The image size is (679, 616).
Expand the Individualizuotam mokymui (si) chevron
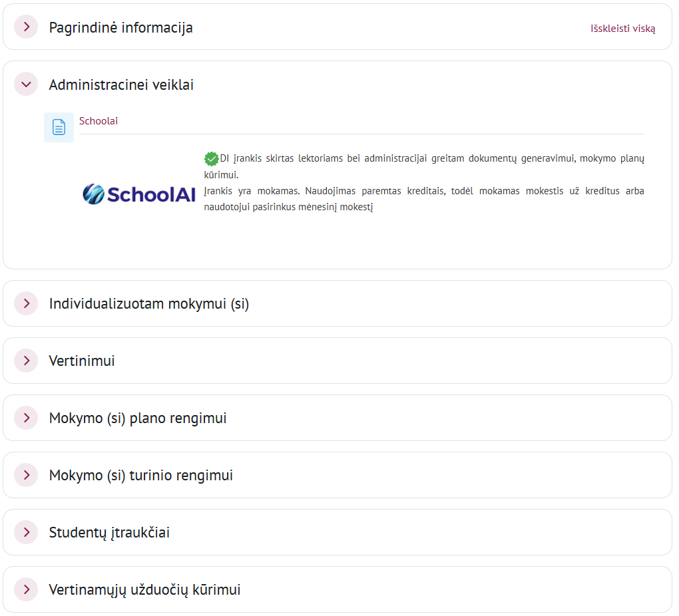[26, 303]
